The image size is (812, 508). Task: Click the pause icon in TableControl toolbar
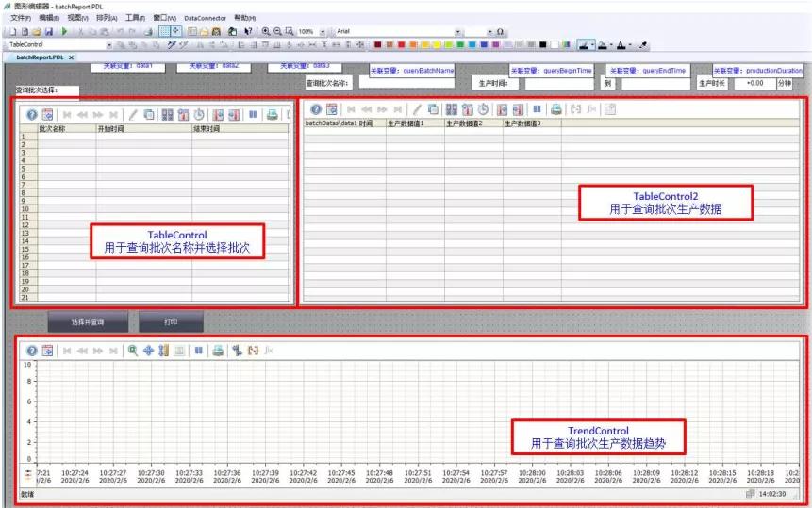(x=253, y=114)
